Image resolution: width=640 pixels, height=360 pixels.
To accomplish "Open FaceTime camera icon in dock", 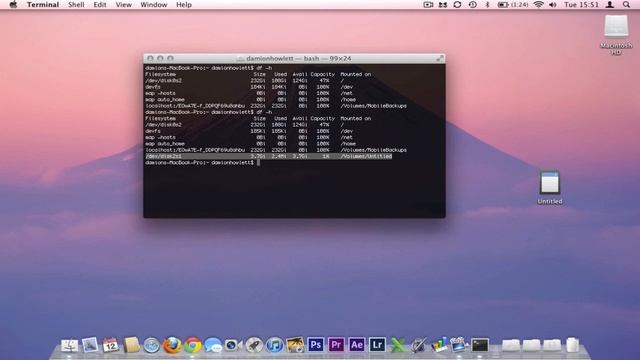I will (233, 345).
